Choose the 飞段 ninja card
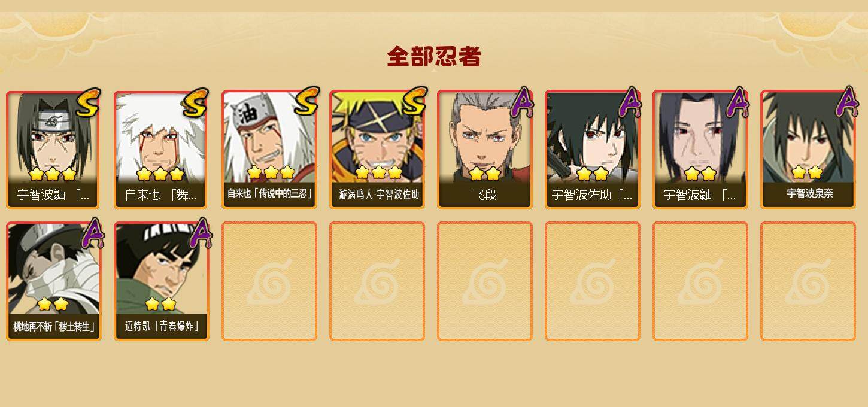 pos(484,150)
